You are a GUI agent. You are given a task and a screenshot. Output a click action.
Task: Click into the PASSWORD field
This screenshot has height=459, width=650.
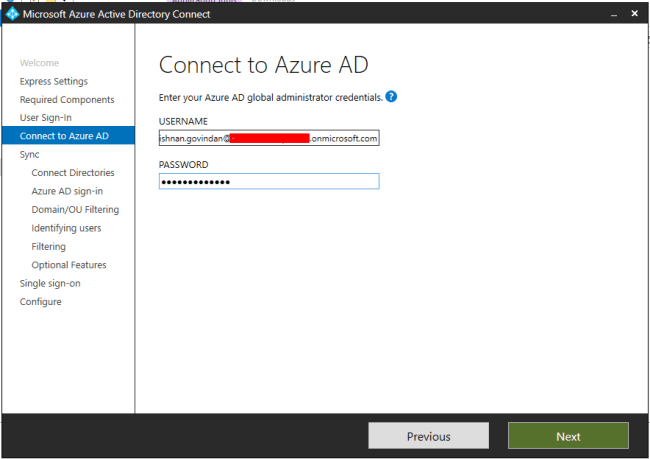[x=269, y=181]
